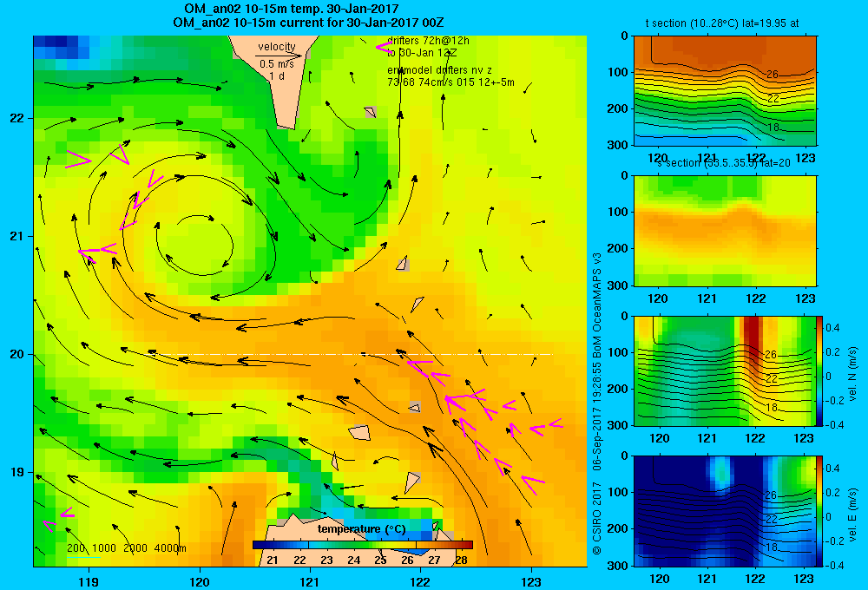This screenshot has width=868, height=590.
Task: Click the '1000' depth contour legend label
Action: [x=104, y=548]
